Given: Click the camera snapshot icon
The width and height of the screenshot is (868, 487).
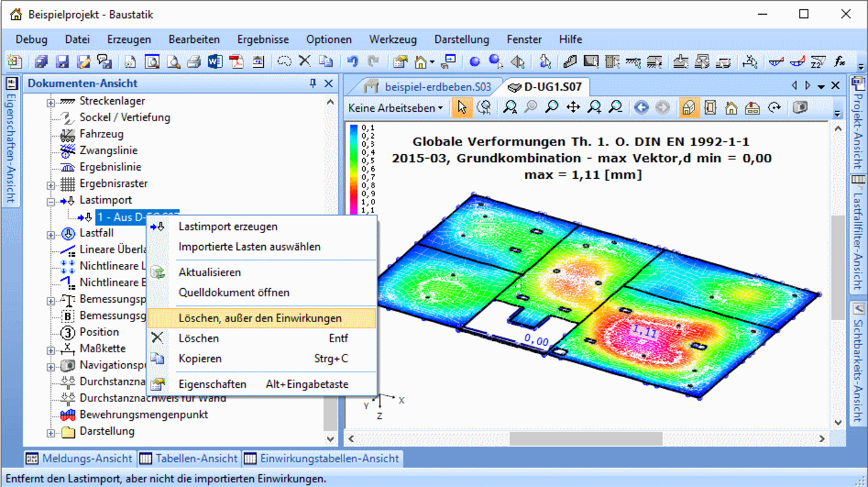Looking at the screenshot, I should [800, 108].
